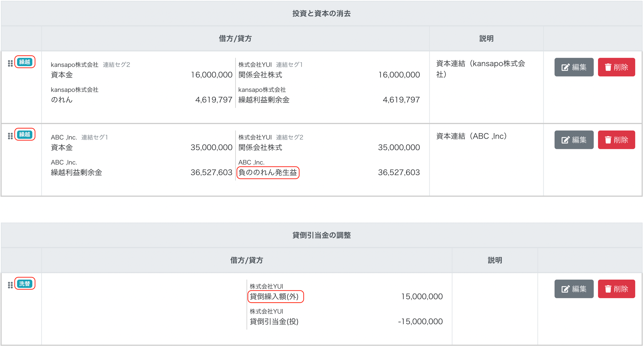Click のれん debit account of kansapo entry

pyautogui.click(x=62, y=100)
